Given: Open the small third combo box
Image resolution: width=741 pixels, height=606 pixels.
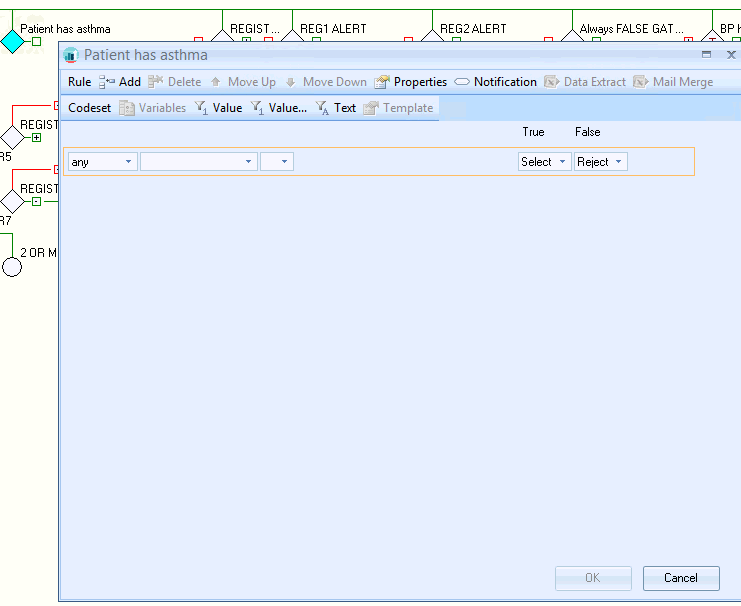Looking at the screenshot, I should [x=277, y=162].
